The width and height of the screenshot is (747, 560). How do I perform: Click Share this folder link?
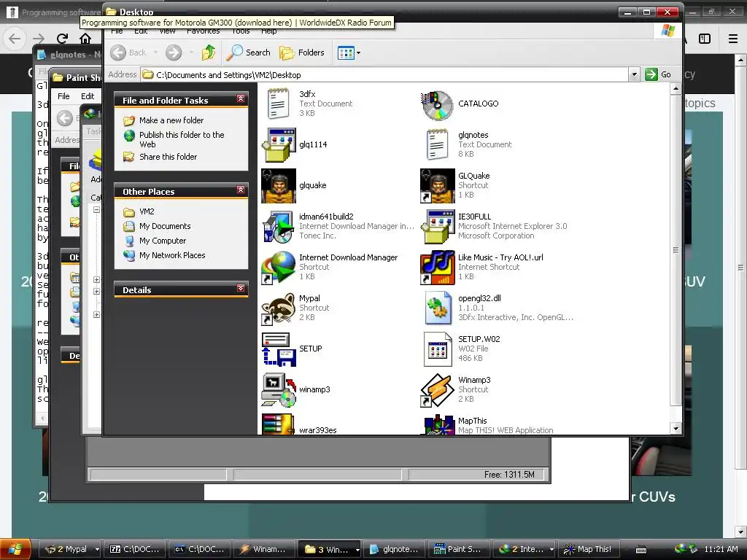coord(169,157)
